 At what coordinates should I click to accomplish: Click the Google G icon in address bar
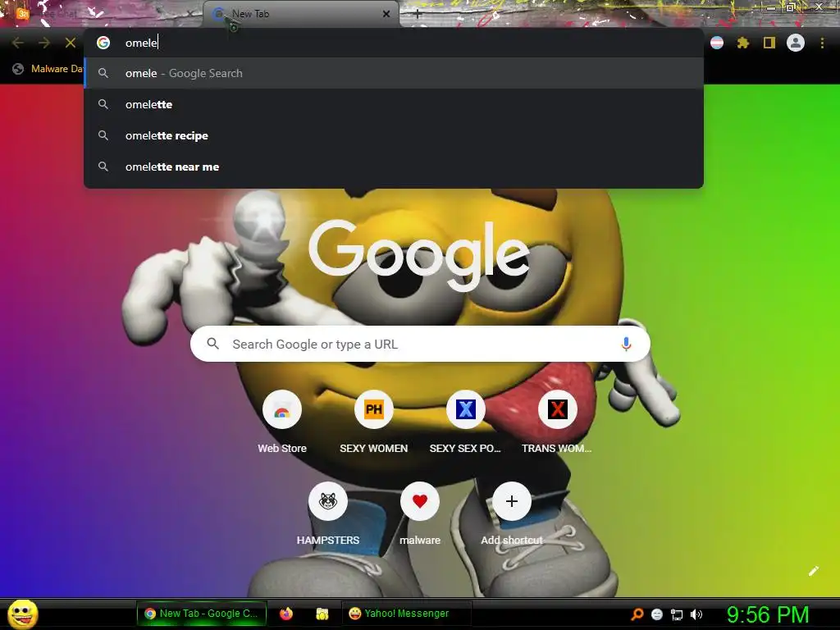click(103, 43)
